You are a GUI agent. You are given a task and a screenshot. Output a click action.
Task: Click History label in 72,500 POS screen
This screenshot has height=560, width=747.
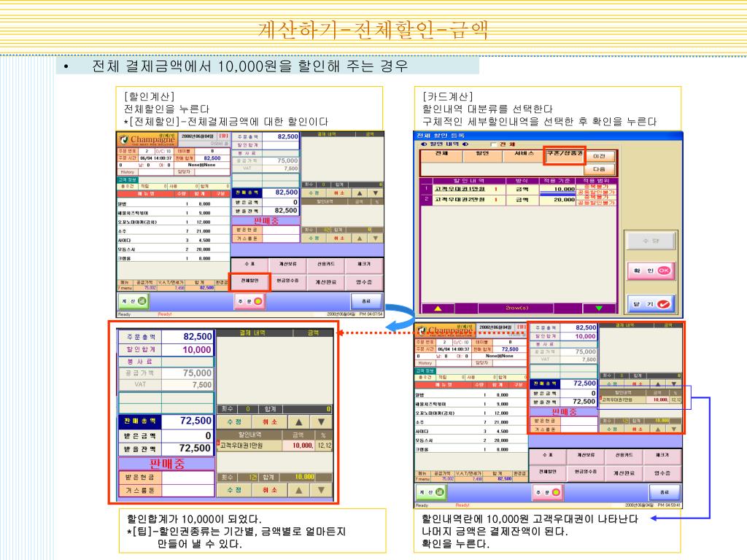tap(425, 363)
